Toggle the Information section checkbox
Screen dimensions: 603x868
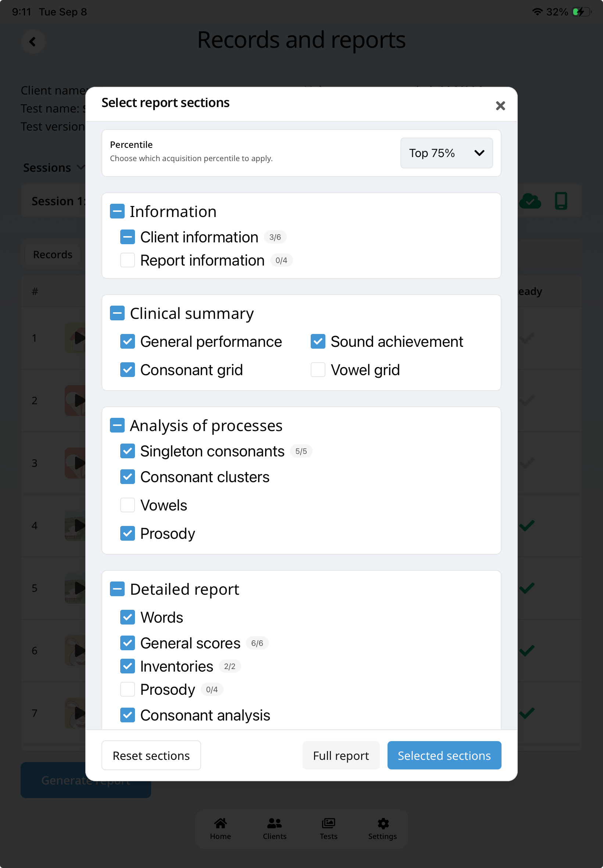pos(117,211)
